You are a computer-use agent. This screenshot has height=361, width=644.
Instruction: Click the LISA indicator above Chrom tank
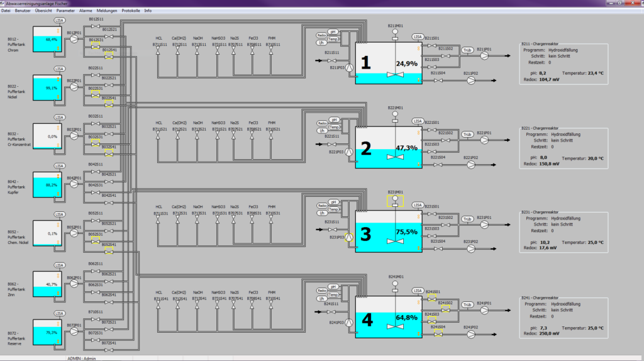(x=60, y=20)
